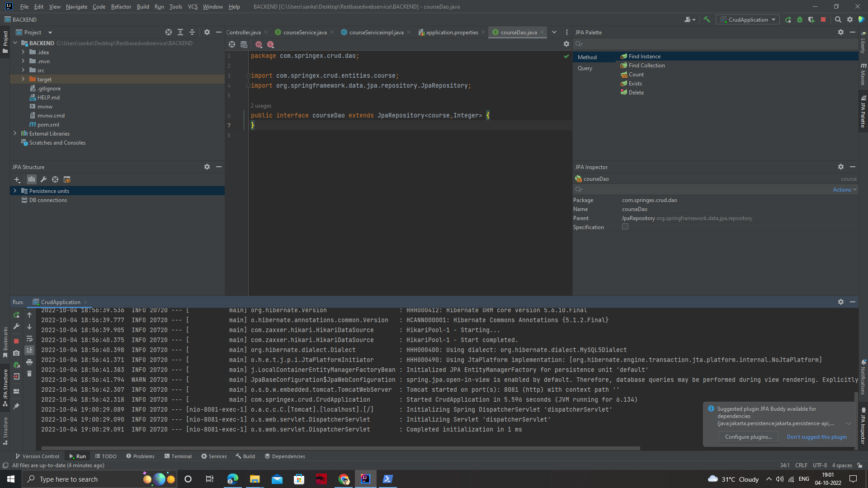
Task: Open the Refactor menu
Action: coord(121,6)
